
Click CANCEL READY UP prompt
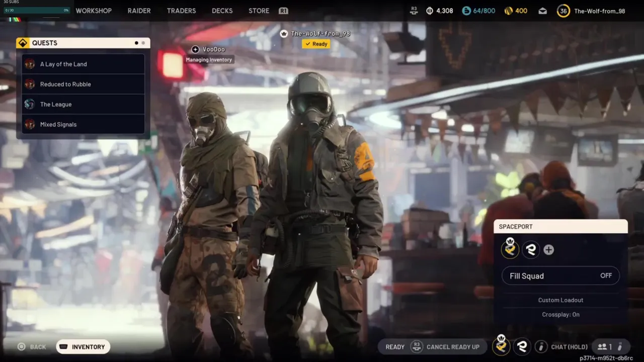[453, 347]
